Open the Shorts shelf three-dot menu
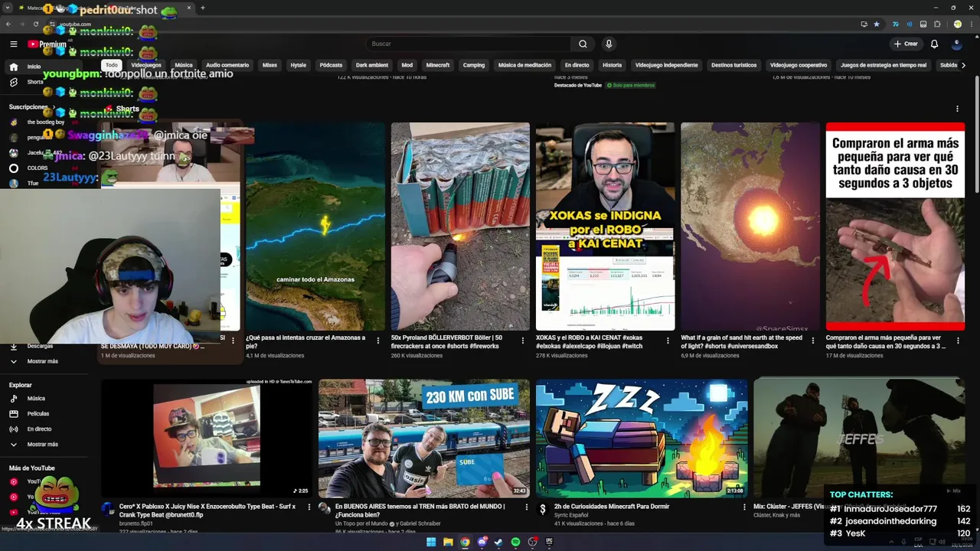Screen dimensions: 980x551 click(957, 109)
